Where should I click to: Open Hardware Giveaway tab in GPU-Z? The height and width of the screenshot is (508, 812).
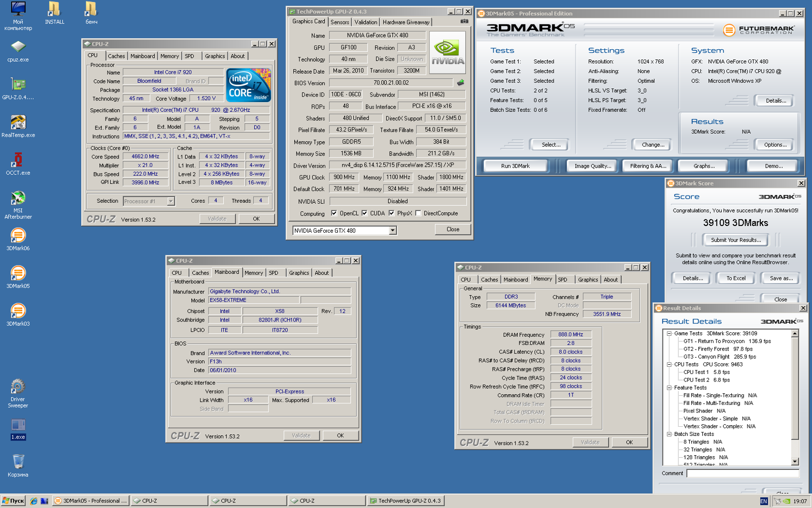[406, 22]
